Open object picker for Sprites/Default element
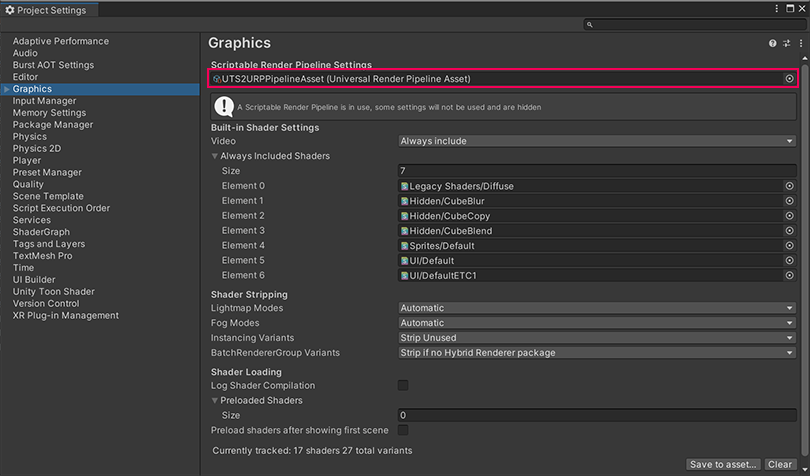 (x=789, y=245)
